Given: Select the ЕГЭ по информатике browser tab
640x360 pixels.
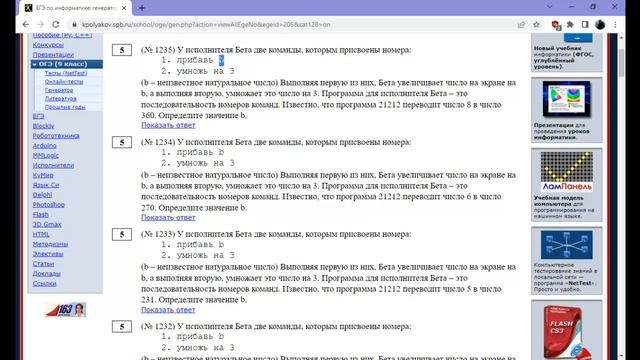Looking at the screenshot, I should point(76,8).
